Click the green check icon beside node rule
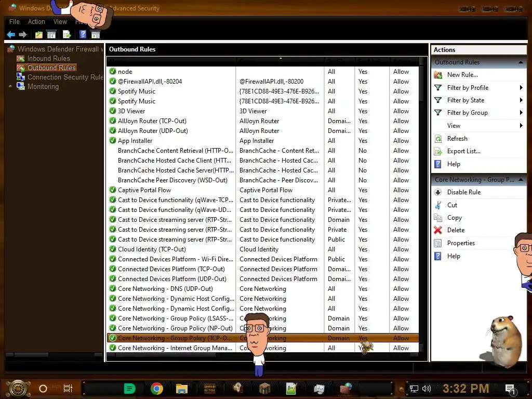Viewport: 532px width, 399px height. [x=113, y=71]
